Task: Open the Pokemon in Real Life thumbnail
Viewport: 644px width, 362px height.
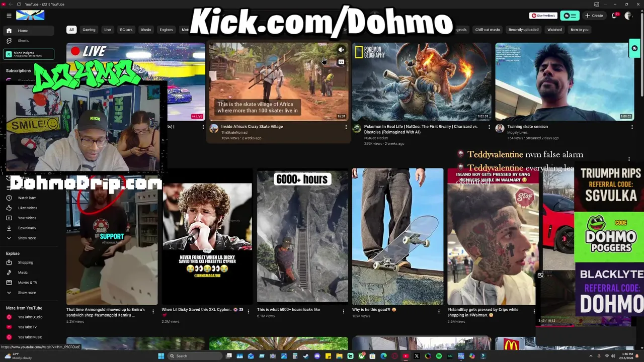Action: 422,81
